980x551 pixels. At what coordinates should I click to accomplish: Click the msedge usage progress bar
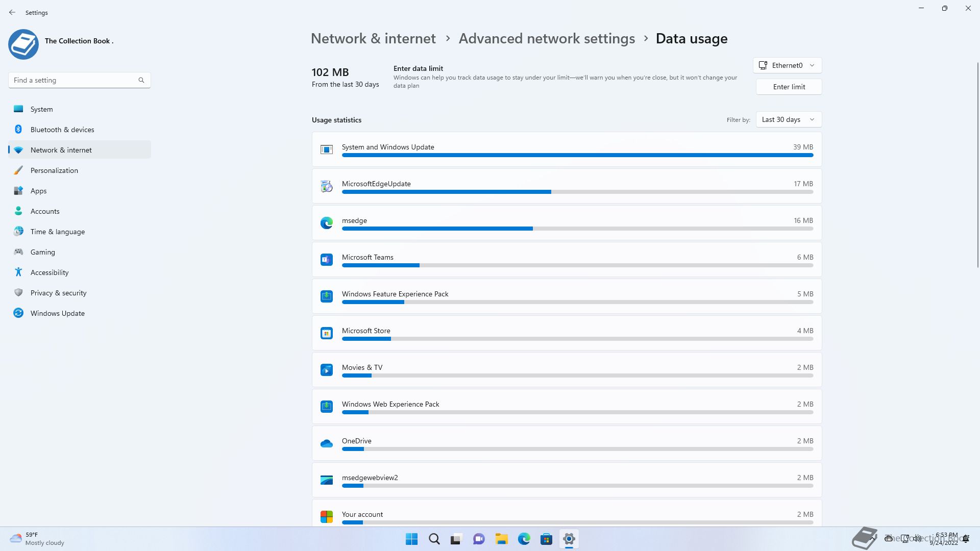[577, 229]
